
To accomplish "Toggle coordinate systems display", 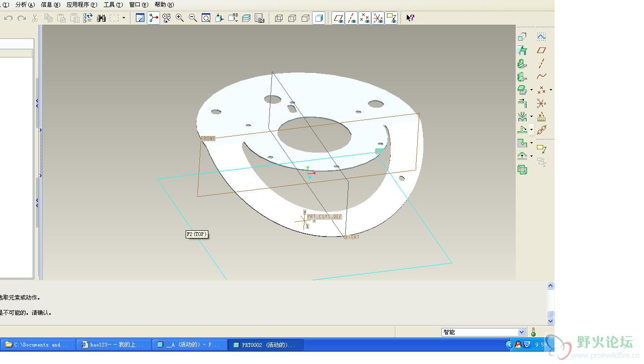I will [x=378, y=18].
